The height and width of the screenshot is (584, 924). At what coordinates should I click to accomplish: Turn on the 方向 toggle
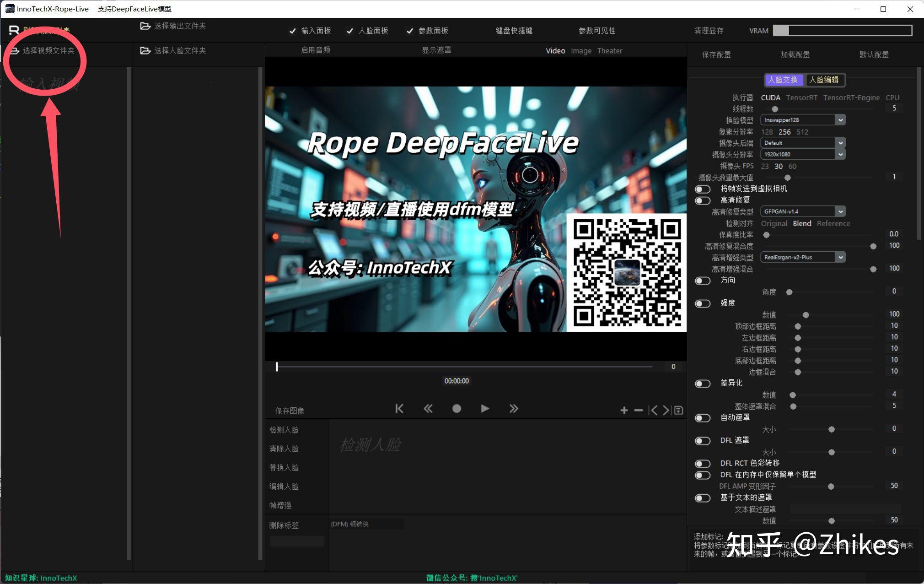pos(703,281)
